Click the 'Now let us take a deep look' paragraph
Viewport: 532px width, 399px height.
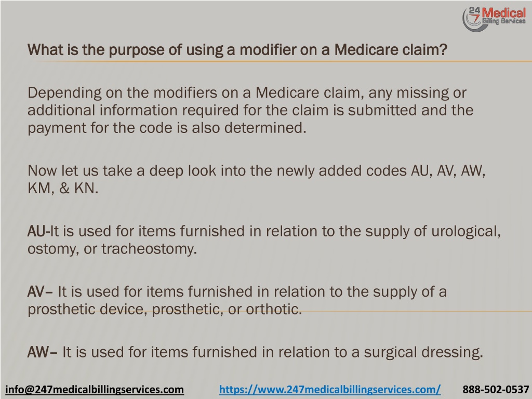256,179
